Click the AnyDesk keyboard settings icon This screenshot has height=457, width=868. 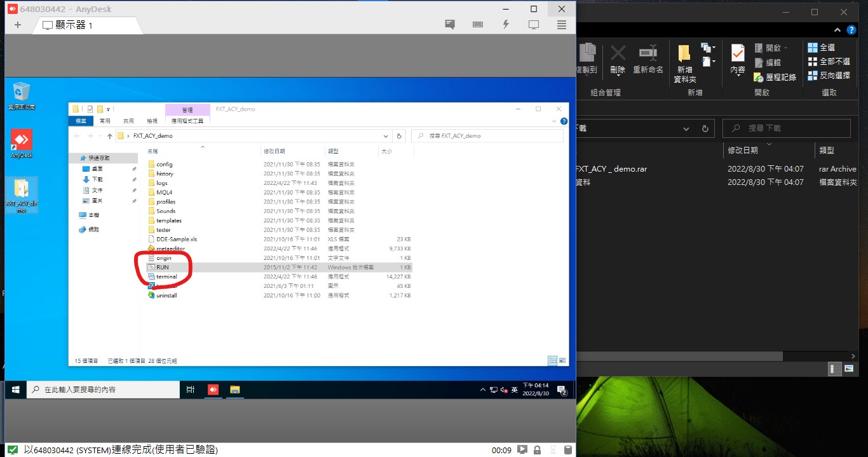pos(478,25)
